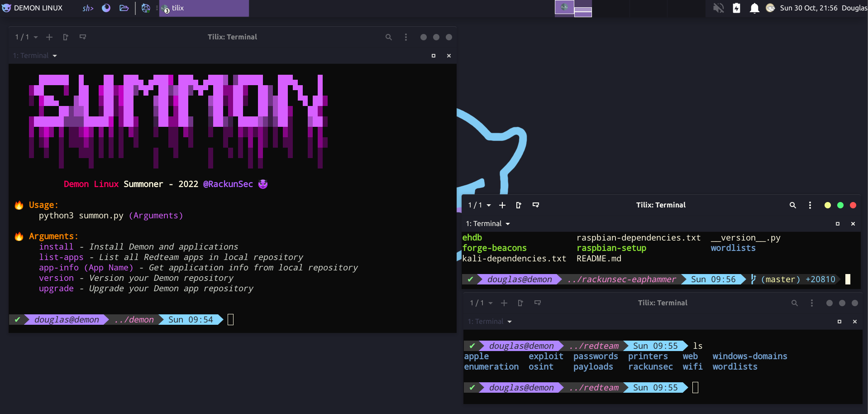The width and height of the screenshot is (868, 414).
Task: Add a new session in summon Tilix window
Action: 49,37
